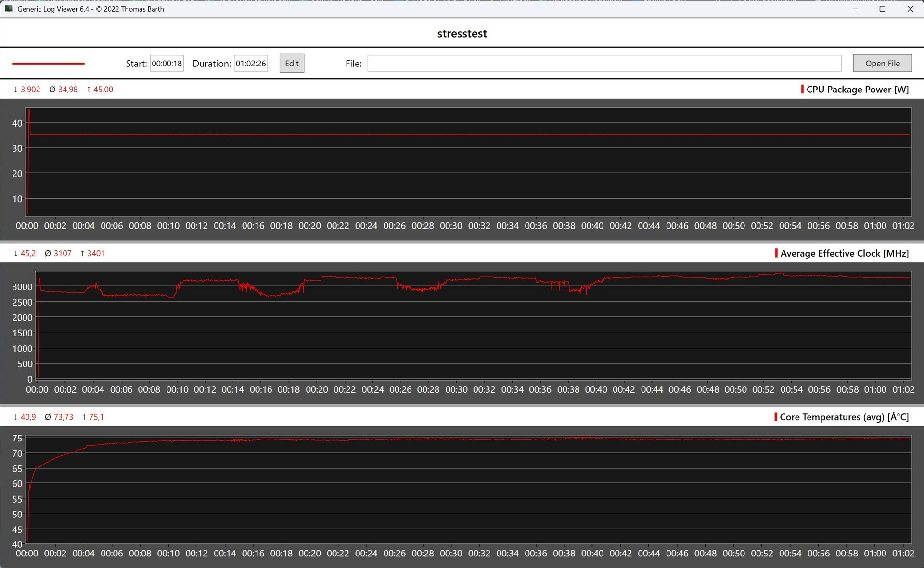The width and height of the screenshot is (924, 568).
Task: Click the red line color legend
Action: pos(48,63)
